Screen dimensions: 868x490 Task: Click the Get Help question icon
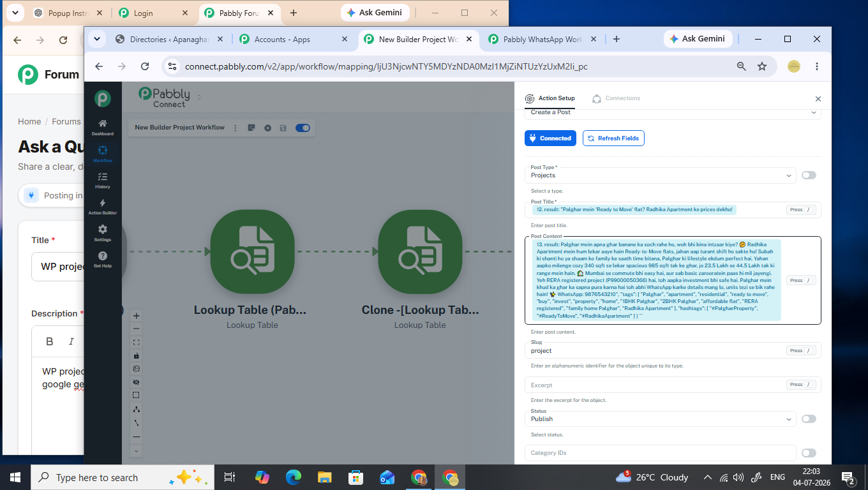point(103,260)
